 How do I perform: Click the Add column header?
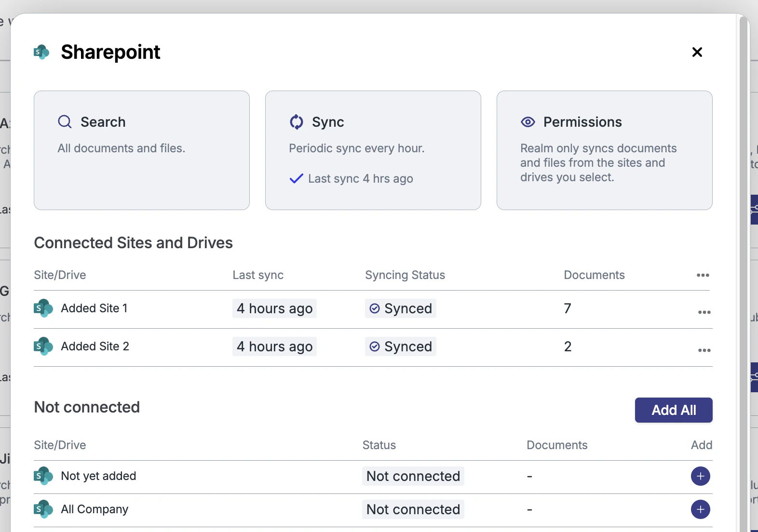[702, 445]
